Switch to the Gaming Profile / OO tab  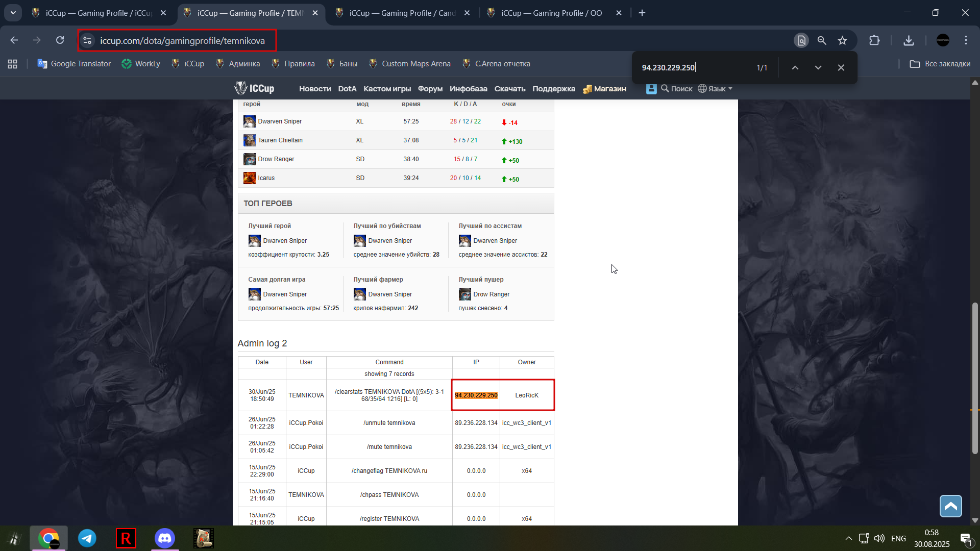(554, 13)
